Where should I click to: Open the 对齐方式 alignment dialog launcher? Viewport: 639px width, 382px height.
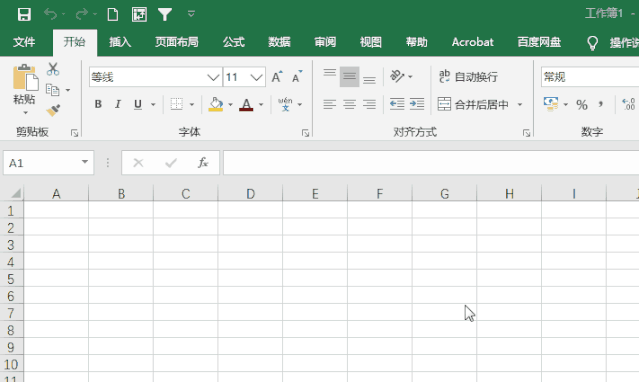point(526,133)
